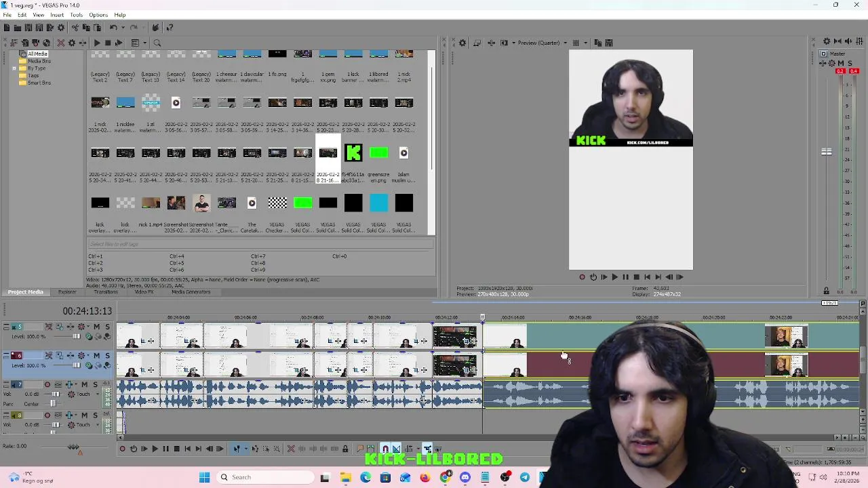
Task: Copy preview snapshot to clipboard
Action: pos(598,43)
